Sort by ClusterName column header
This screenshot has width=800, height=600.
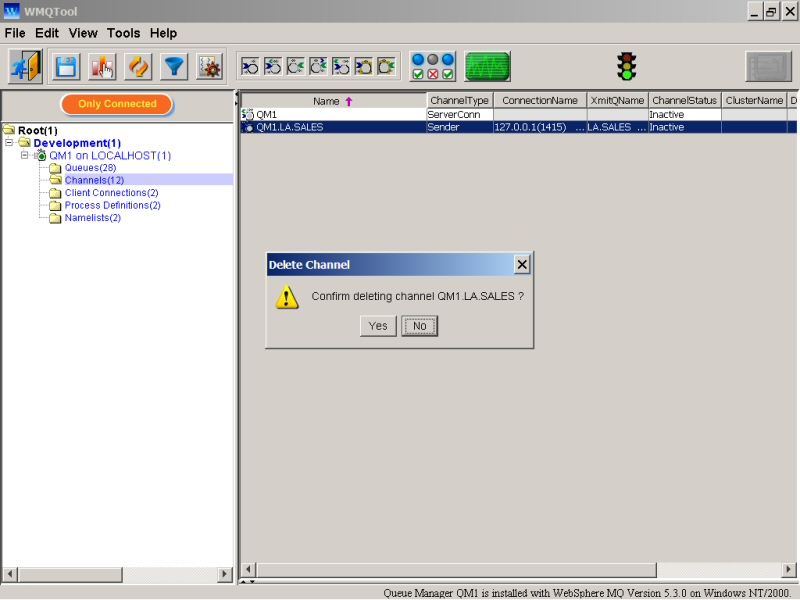pyautogui.click(x=754, y=101)
